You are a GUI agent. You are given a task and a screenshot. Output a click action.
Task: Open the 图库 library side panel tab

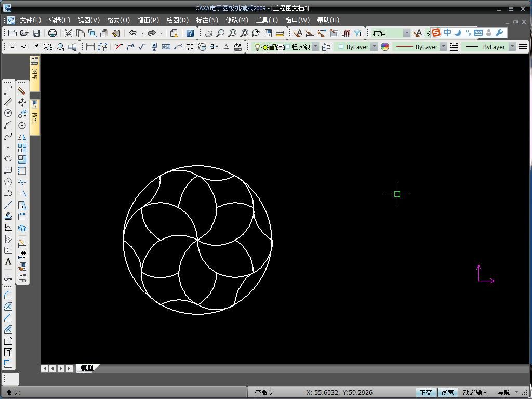click(x=34, y=74)
